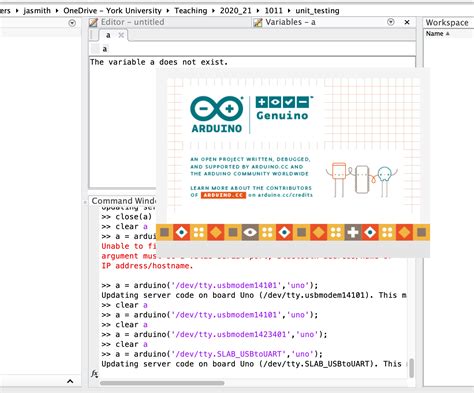Sort Workspace by the Name column

[437, 34]
